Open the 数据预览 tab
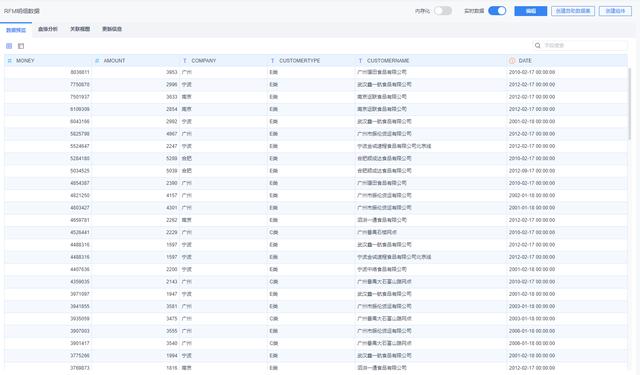 (x=16, y=30)
